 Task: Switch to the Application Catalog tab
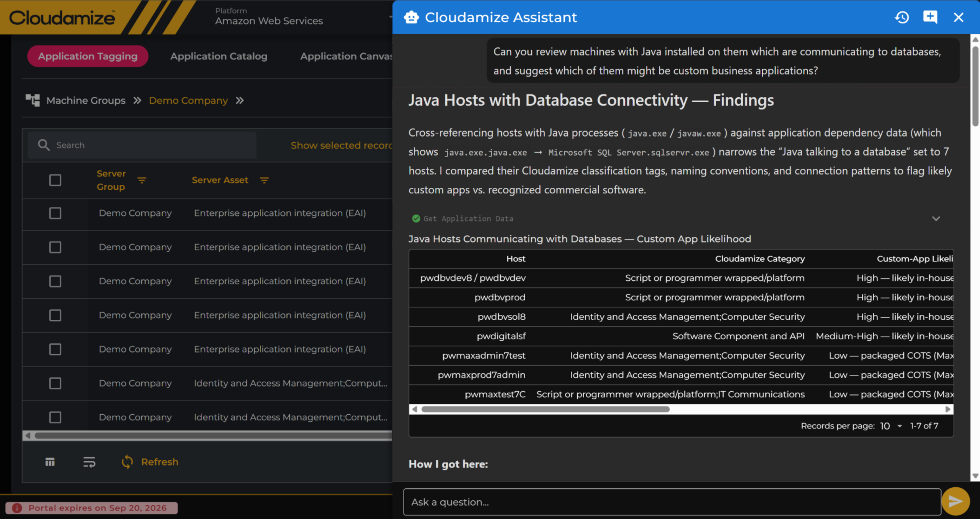tap(219, 56)
